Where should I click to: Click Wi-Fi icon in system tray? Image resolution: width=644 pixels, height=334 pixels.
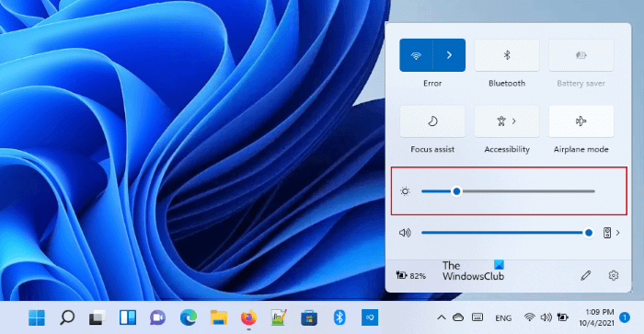[x=529, y=317]
